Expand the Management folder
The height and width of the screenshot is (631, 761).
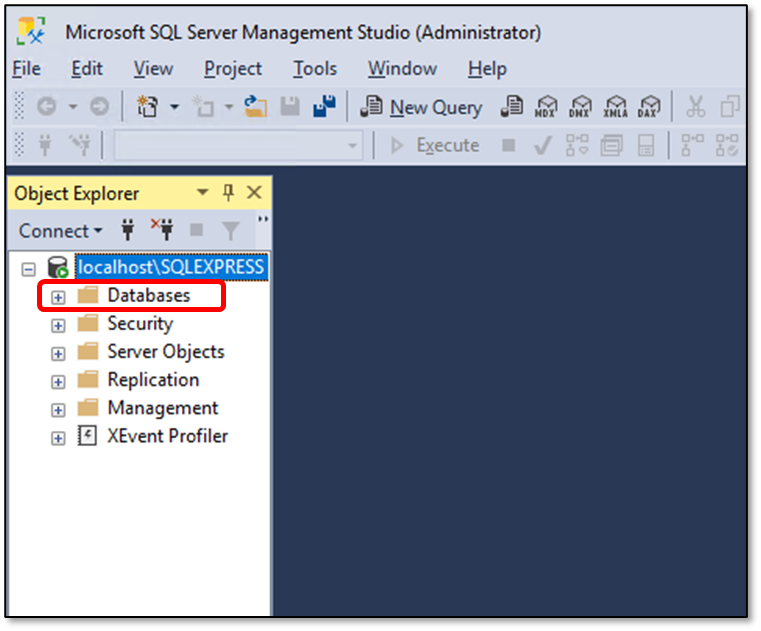[58, 410]
